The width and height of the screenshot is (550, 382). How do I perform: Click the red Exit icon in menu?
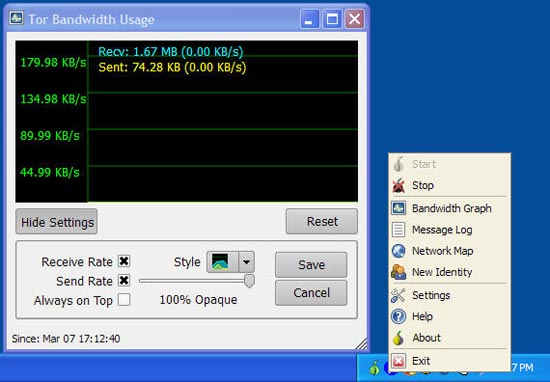pos(399,361)
